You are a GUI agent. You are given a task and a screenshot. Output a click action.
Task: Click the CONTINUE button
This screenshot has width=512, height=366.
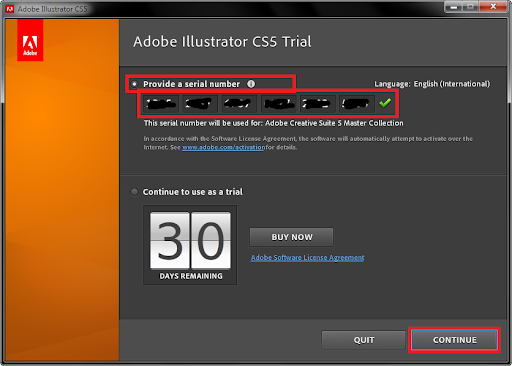pos(454,340)
